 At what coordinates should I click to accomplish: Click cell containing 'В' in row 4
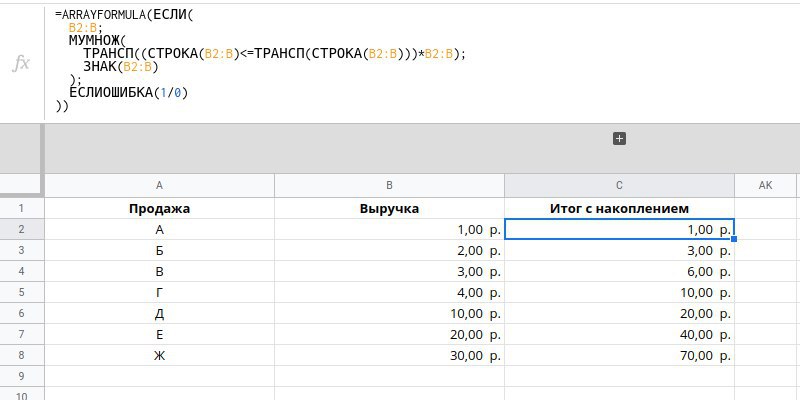pos(159,271)
